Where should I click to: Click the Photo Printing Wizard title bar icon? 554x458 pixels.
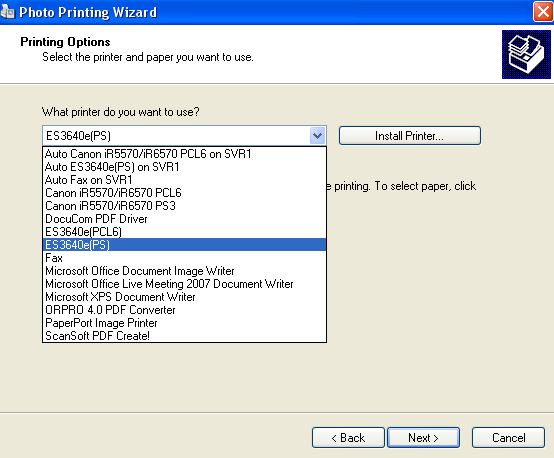coord(7,12)
